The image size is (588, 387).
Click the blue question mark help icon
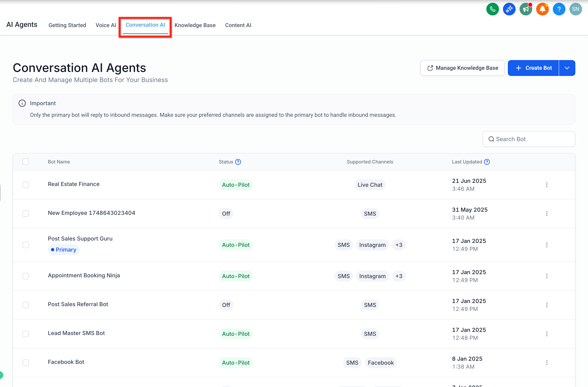click(559, 9)
